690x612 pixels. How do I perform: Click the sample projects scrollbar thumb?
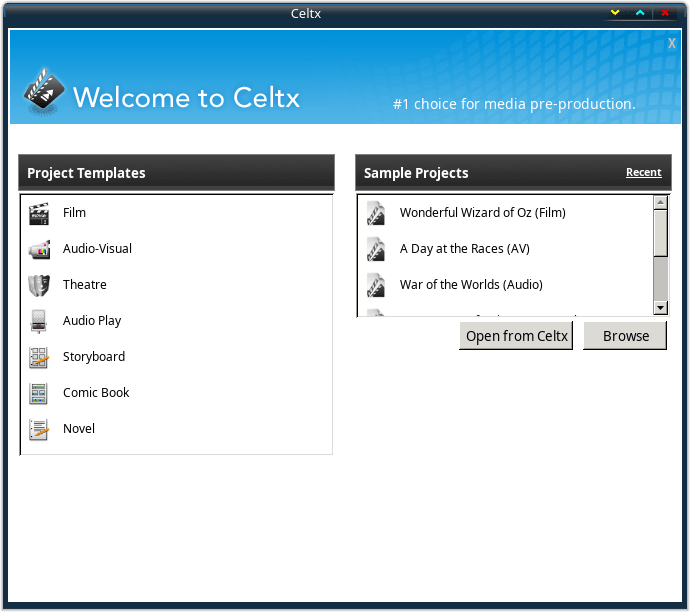(661, 233)
